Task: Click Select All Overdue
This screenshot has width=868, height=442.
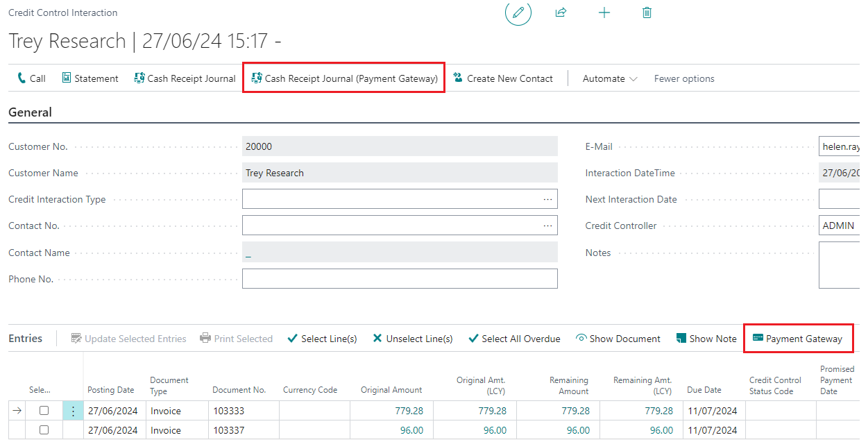Action: coord(514,339)
